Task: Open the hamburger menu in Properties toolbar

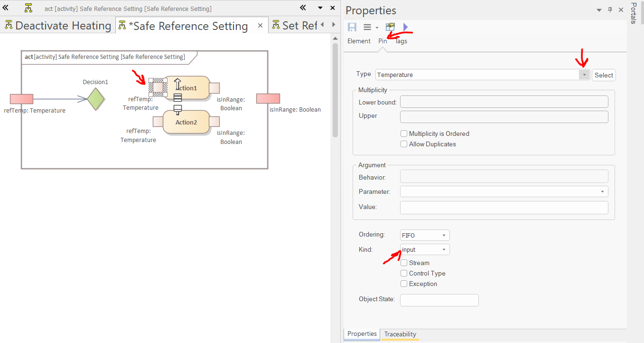Action: [x=367, y=27]
